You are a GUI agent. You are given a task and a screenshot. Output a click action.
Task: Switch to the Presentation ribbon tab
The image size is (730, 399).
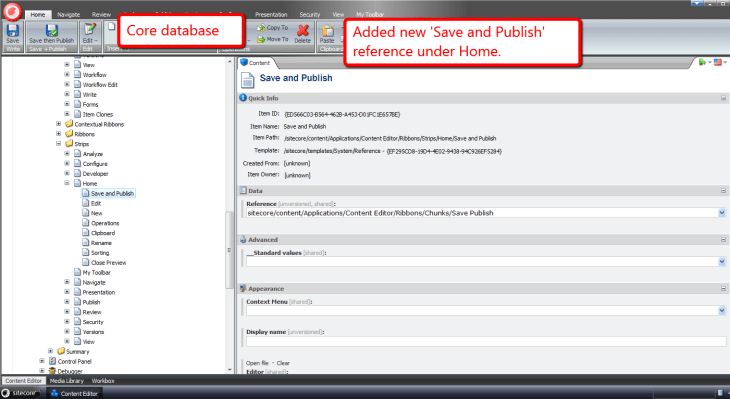click(x=271, y=14)
